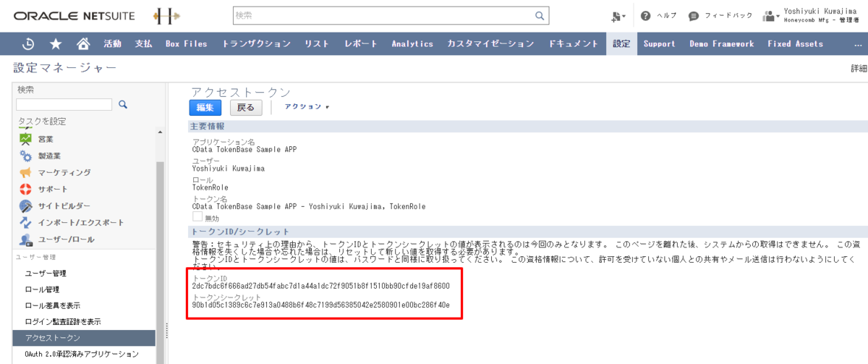Open the Support menu
The width and height of the screenshot is (868, 364).
point(660,44)
